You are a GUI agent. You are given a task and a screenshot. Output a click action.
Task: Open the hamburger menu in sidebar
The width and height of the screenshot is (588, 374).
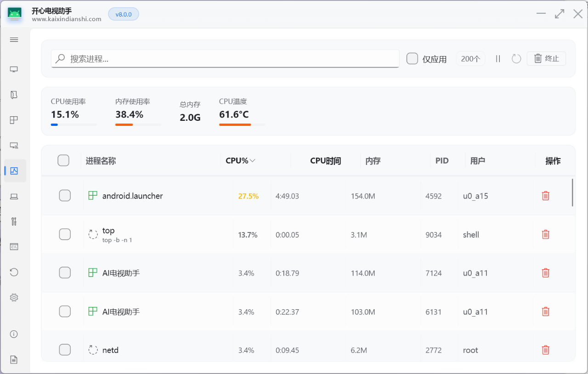pyautogui.click(x=14, y=40)
